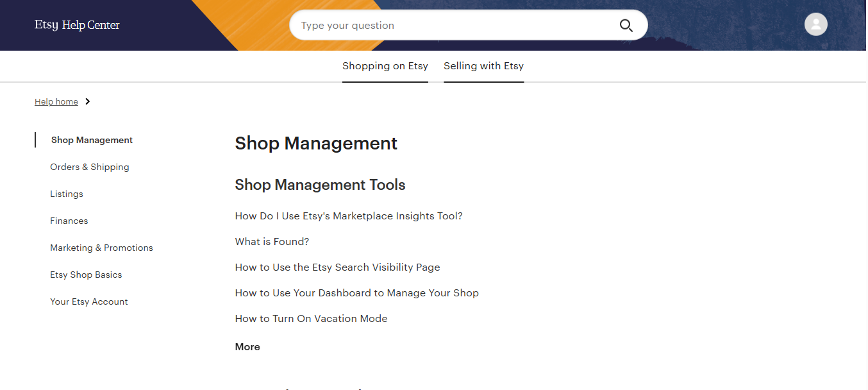Focus the 'Type your question' search field
Screen dimensions: 868x390
(x=468, y=26)
